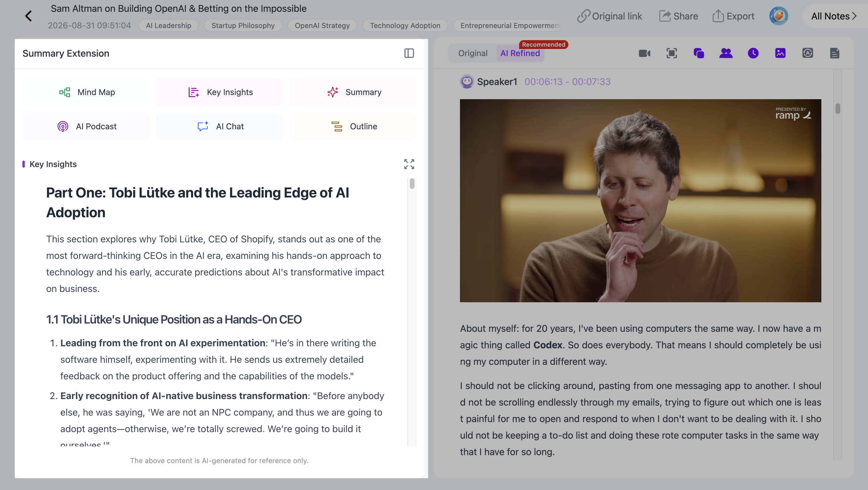Select the OpenAI Strategy tag
The width and height of the screenshot is (868, 490).
[322, 26]
